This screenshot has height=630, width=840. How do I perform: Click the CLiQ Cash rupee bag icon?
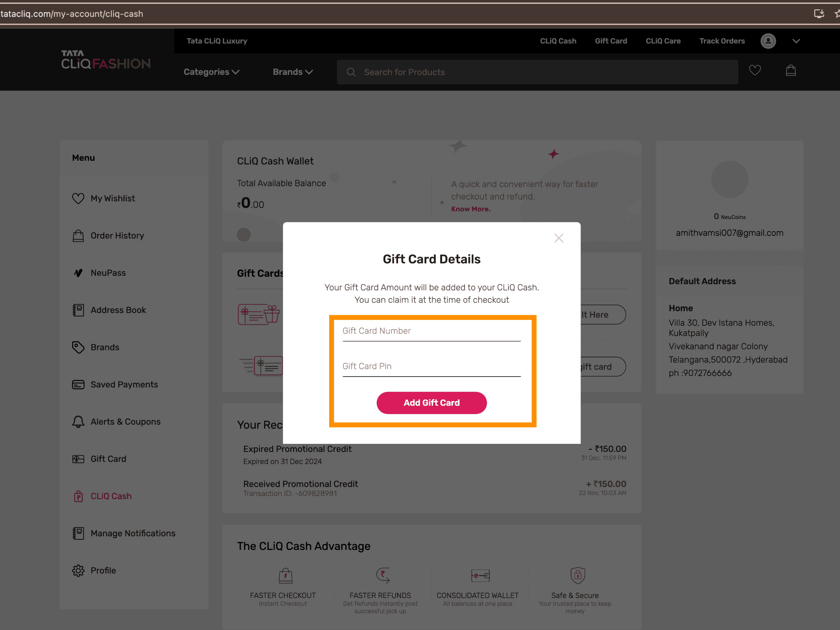[78, 496]
